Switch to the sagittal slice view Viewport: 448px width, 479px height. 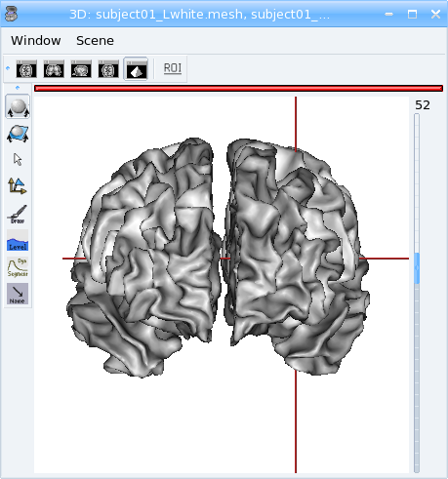81,69
